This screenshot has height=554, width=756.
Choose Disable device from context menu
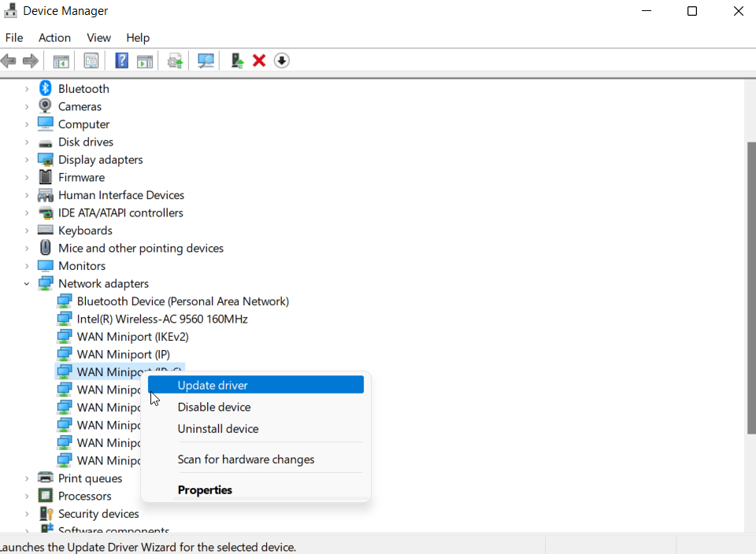pos(214,408)
